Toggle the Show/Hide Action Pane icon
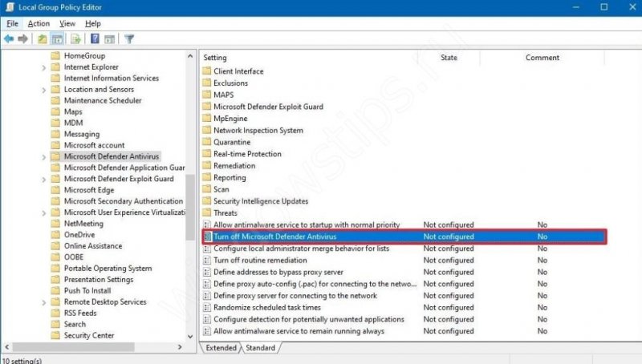The image size is (642, 364). (x=109, y=38)
